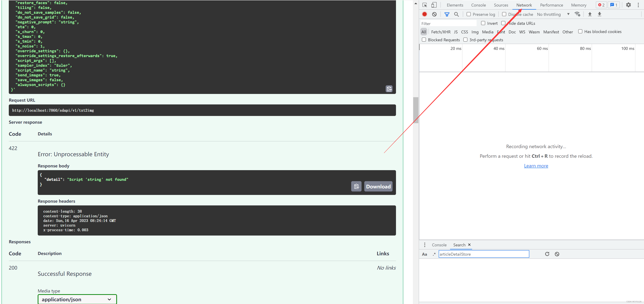This screenshot has width=644, height=304.
Task: Click the red record network log button
Action: [x=425, y=14]
